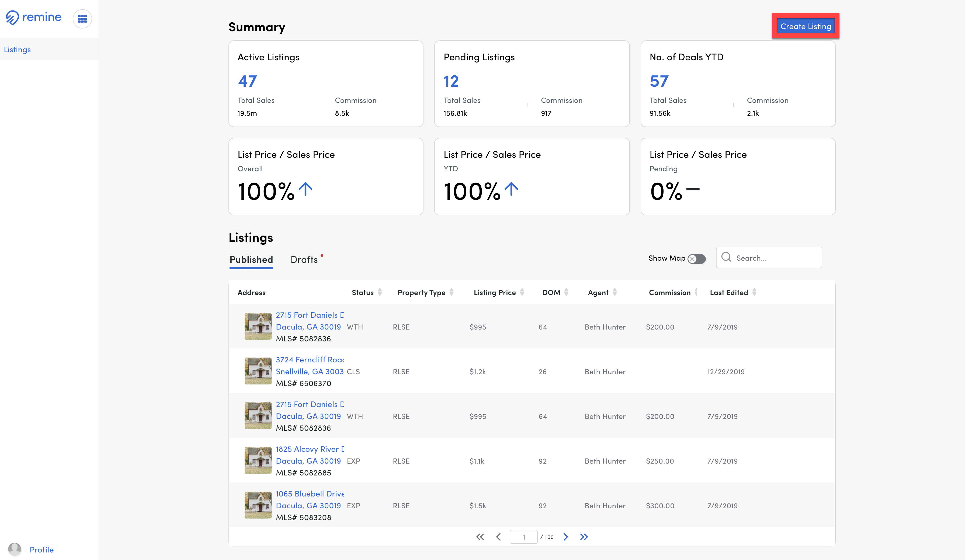Image resolution: width=965 pixels, height=560 pixels.
Task: Open the apps grid icon
Action: coord(82,18)
